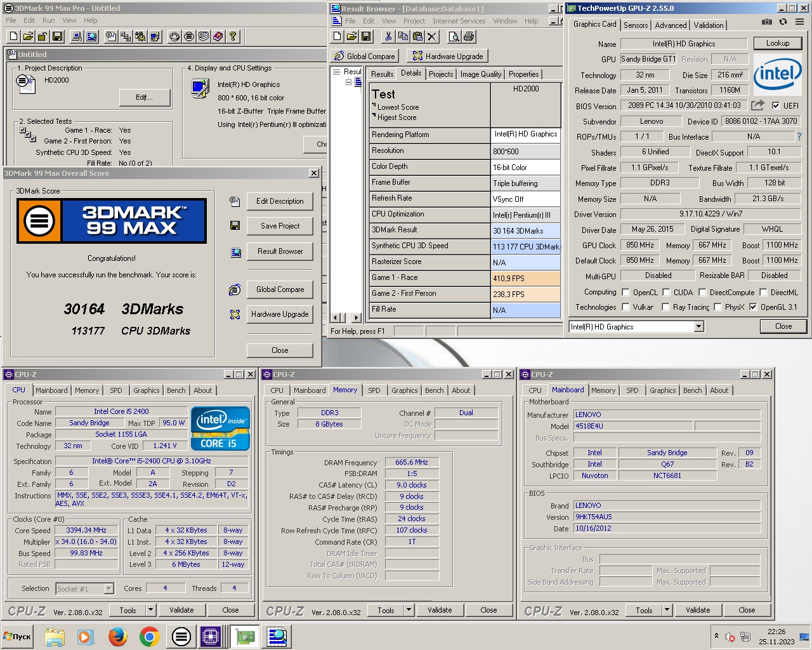Click Lookup button in GPU-Z

[778, 43]
